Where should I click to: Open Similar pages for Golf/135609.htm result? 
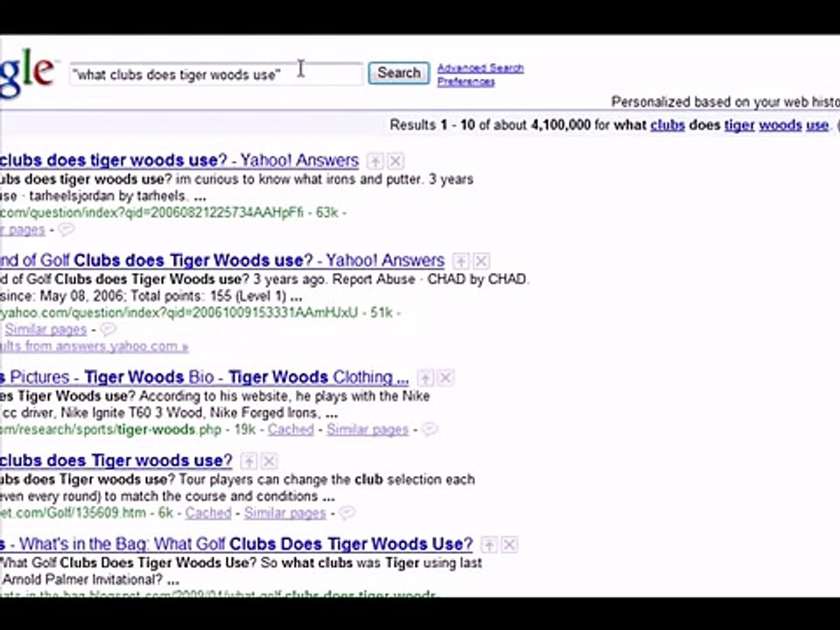click(x=285, y=514)
